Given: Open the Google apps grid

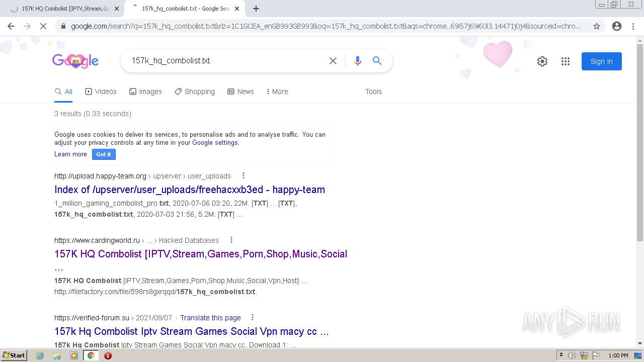Looking at the screenshot, I should pyautogui.click(x=566, y=61).
